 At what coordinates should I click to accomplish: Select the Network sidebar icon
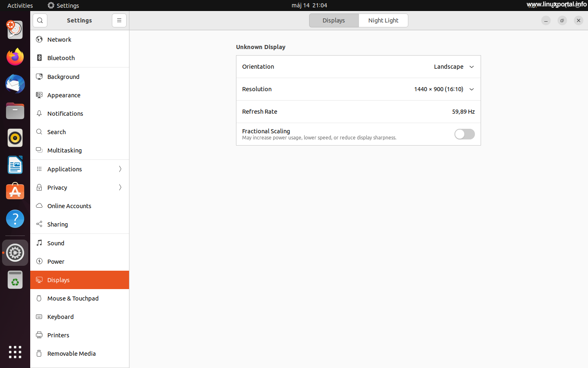click(x=39, y=39)
